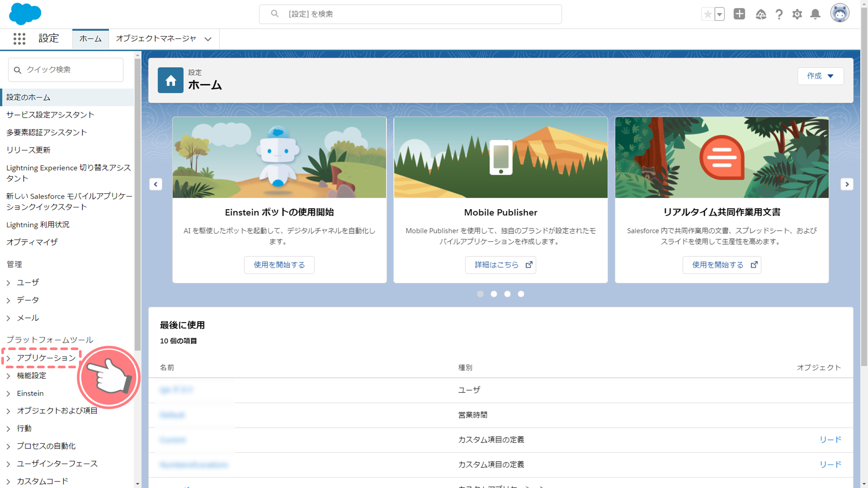Click the home icon in the page header
This screenshot has width=868, height=488.
(171, 80)
